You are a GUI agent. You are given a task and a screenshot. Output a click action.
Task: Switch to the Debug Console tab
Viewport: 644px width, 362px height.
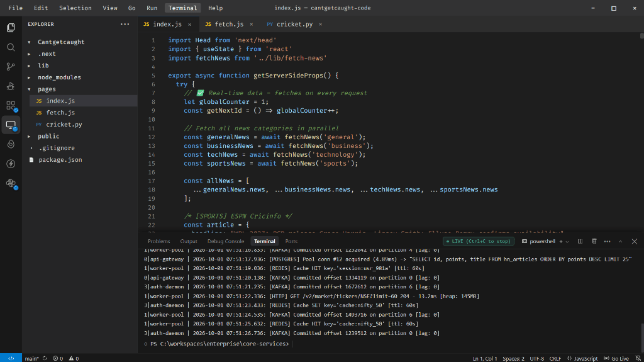pyautogui.click(x=226, y=242)
